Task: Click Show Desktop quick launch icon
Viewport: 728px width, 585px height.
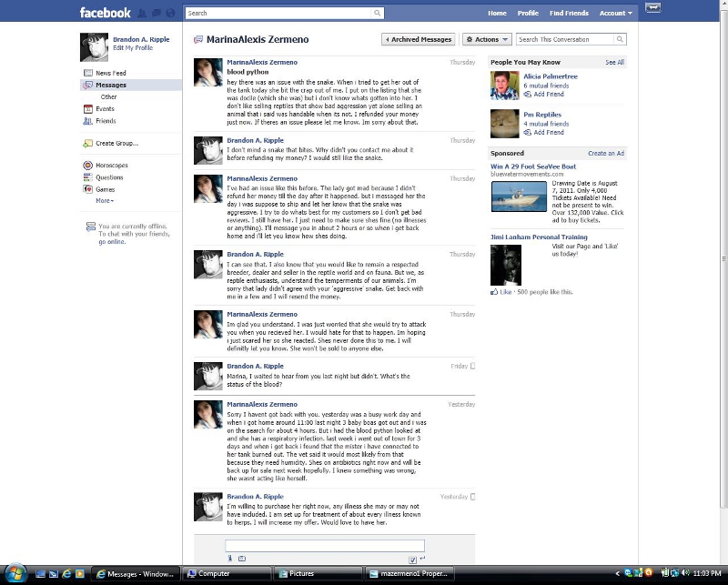Action: pos(40,574)
